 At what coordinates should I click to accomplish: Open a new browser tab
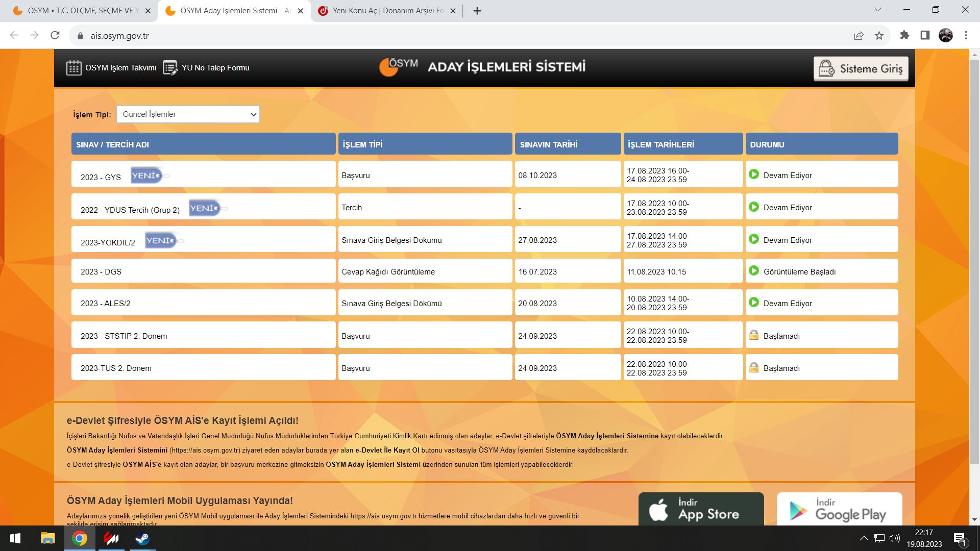[477, 11]
